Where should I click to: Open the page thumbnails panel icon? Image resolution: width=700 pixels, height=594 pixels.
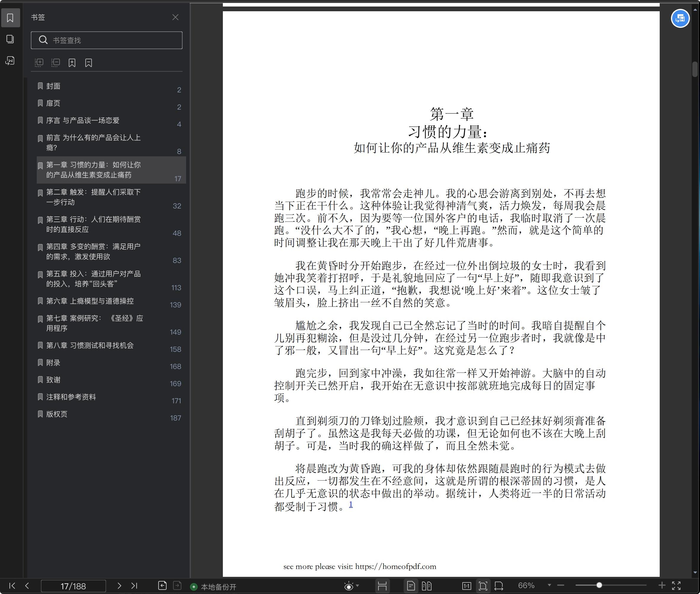tap(10, 39)
